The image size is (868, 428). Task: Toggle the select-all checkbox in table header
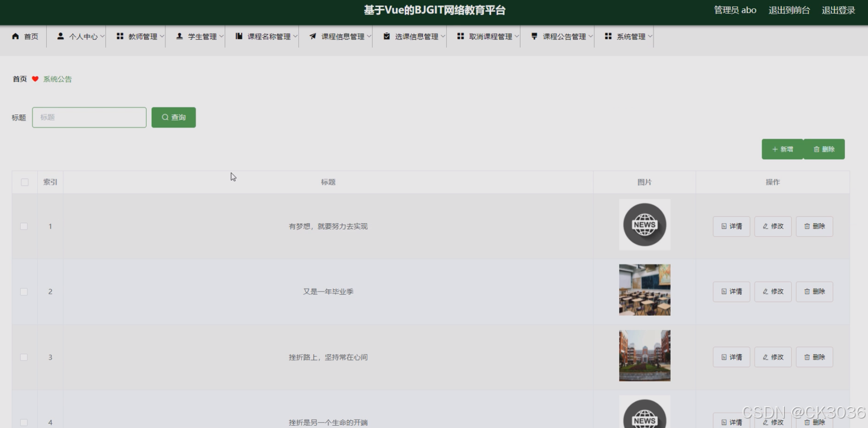tap(24, 182)
